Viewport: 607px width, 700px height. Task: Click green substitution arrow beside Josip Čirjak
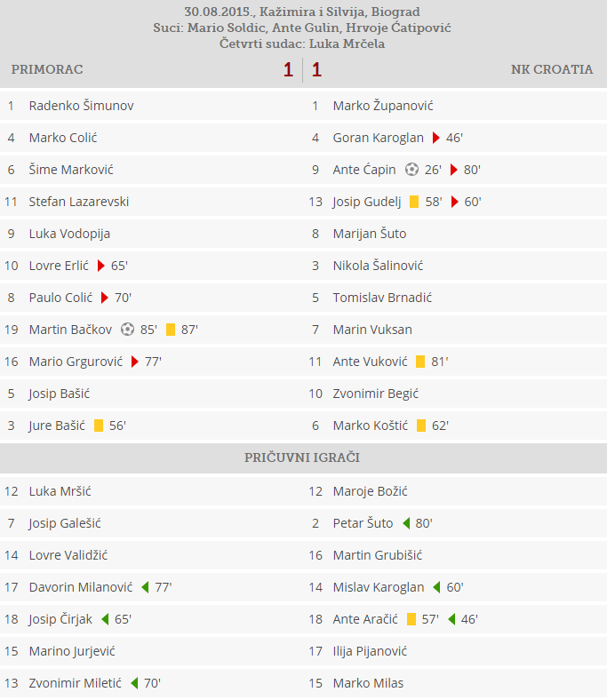coord(104,619)
